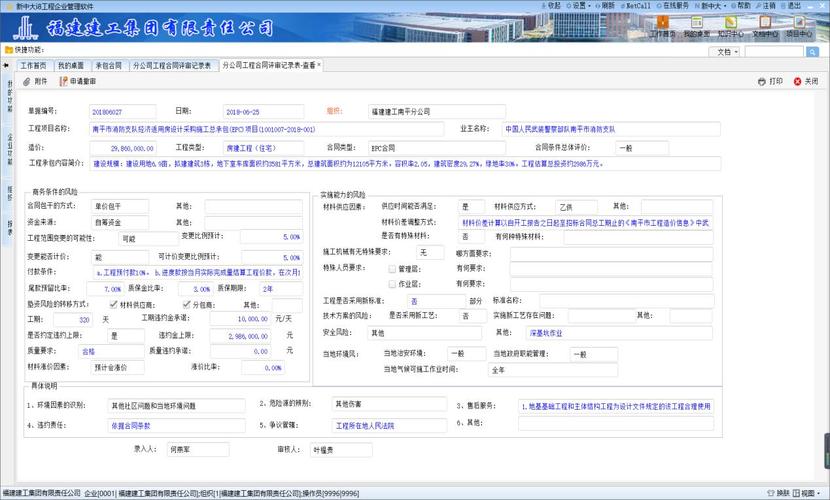830x500 pixels.
Task: Click 换肤 in the status bar
Action: pos(778,493)
